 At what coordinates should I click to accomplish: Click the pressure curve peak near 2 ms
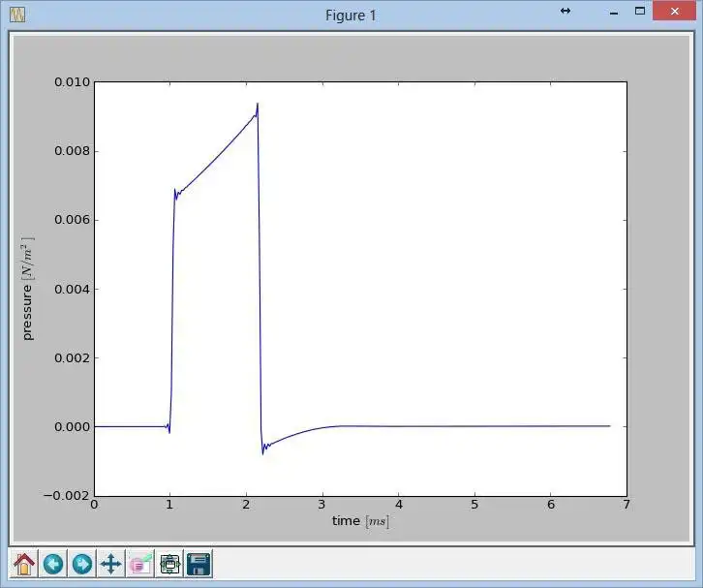(258, 105)
